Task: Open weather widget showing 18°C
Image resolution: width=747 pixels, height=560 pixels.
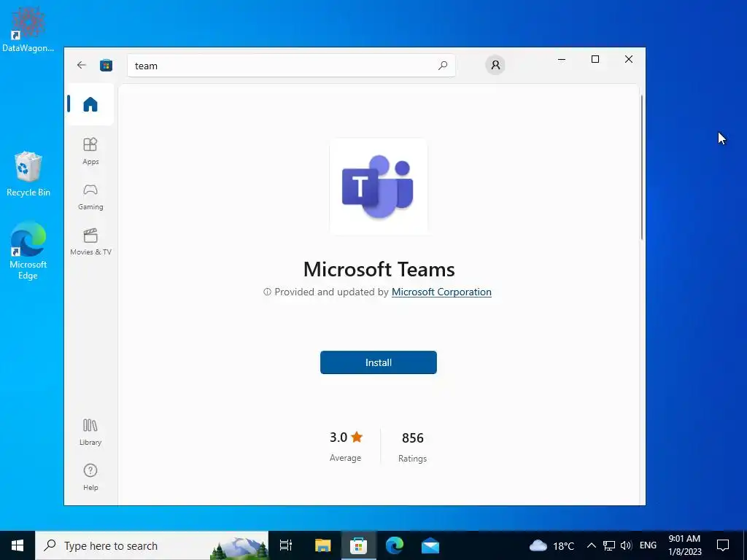Action: pos(551,545)
